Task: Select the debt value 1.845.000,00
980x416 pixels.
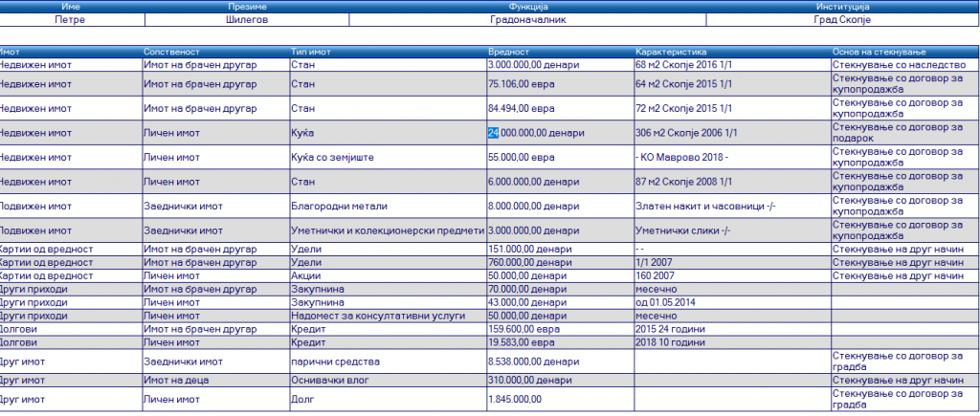Action: pos(561,399)
